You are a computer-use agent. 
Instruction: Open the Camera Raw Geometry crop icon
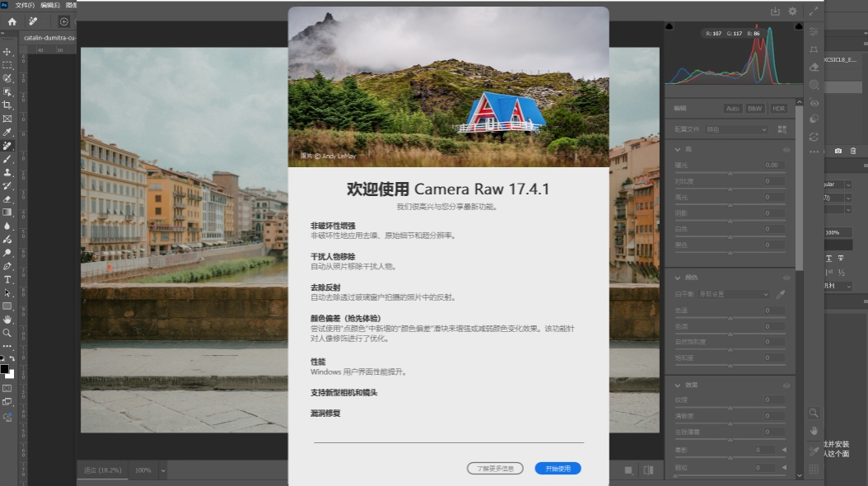[814, 49]
